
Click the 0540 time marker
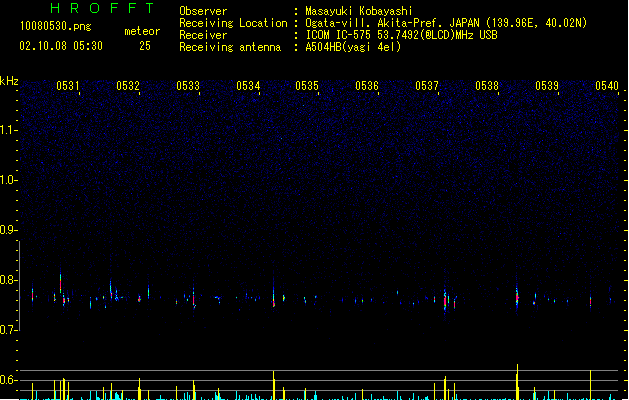607,86
